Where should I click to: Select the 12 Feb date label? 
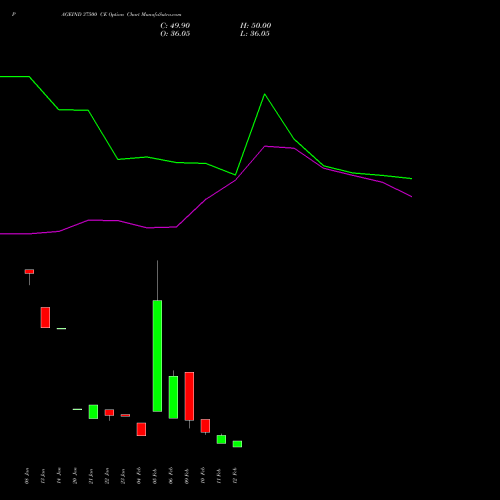(235, 476)
